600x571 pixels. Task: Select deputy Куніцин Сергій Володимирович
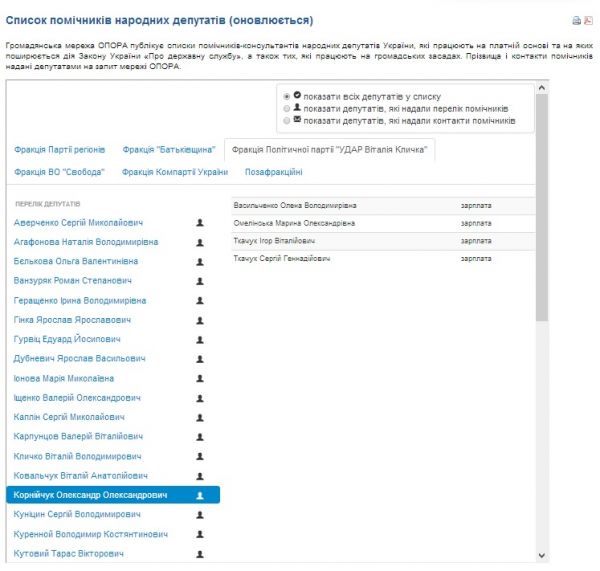coord(77,514)
